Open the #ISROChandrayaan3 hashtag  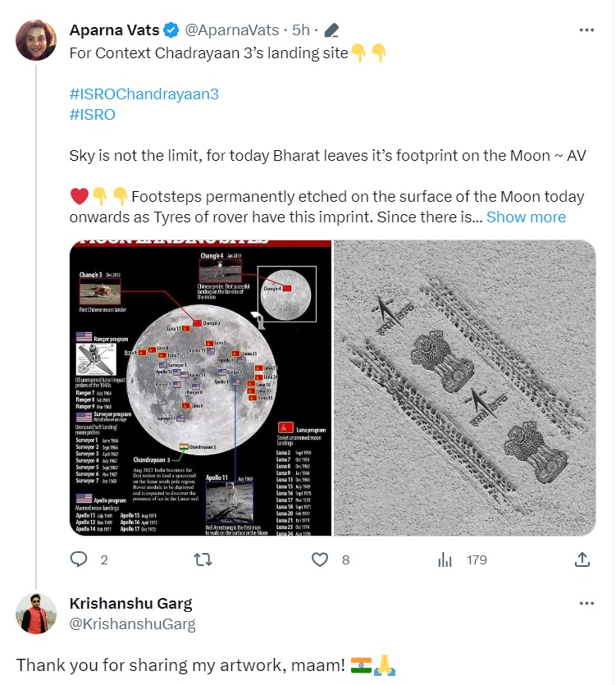144,93
